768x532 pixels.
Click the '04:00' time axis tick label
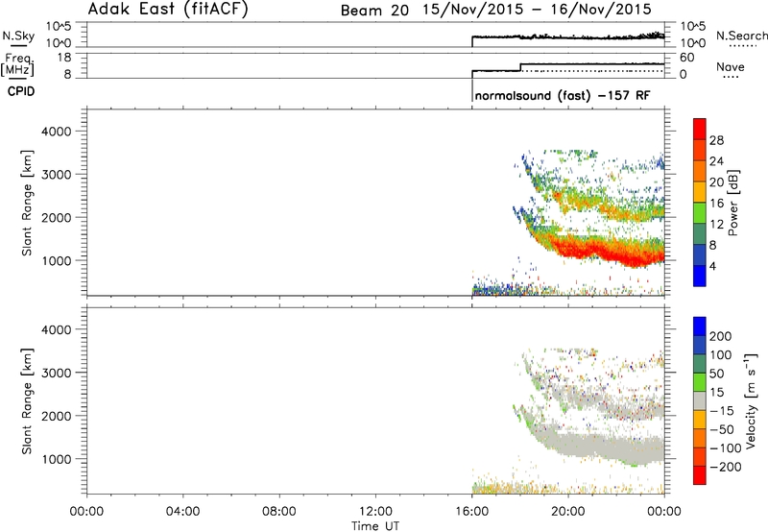pos(183,512)
